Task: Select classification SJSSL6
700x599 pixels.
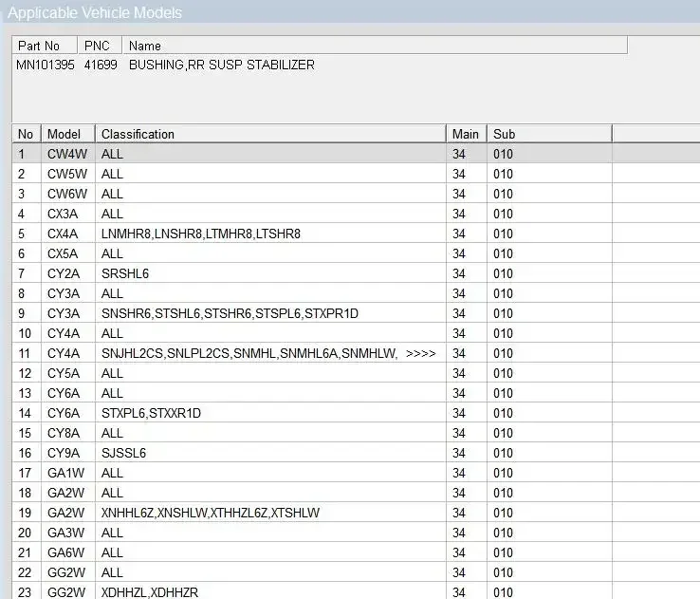Action: tap(123, 453)
